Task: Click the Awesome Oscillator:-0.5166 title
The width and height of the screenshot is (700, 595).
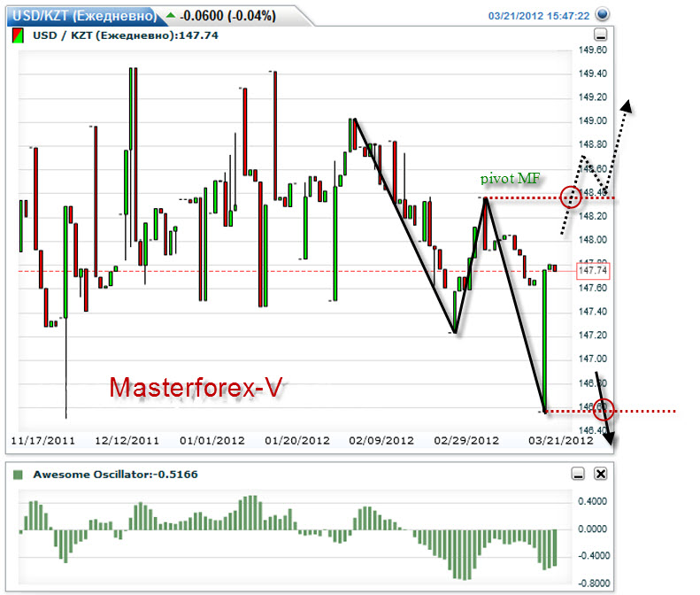Action: click(115, 475)
